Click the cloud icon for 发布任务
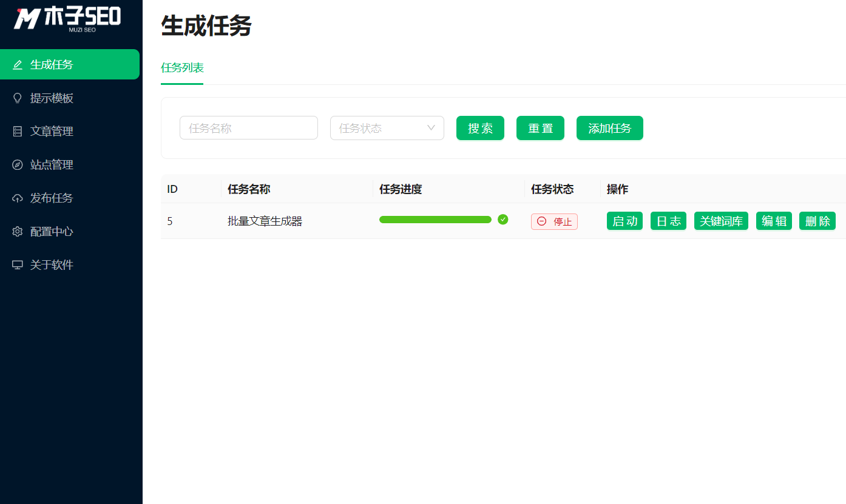The image size is (846, 504). [18, 198]
